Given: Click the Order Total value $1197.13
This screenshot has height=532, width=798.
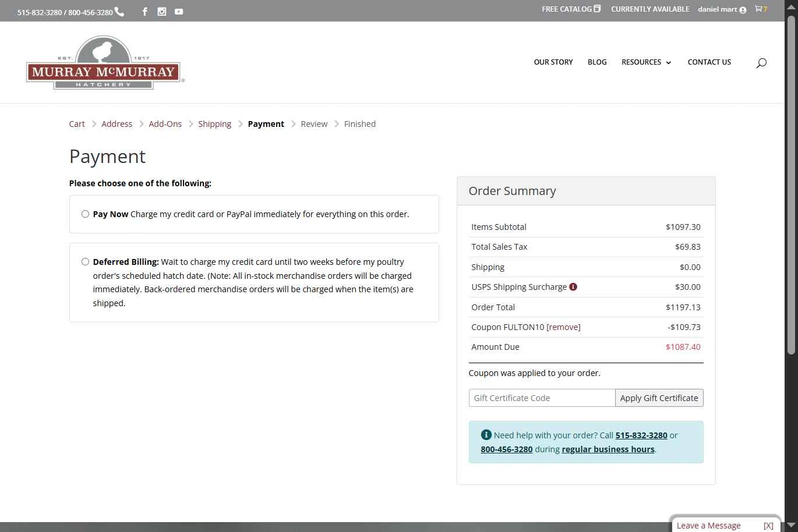Looking at the screenshot, I should coord(683,307).
